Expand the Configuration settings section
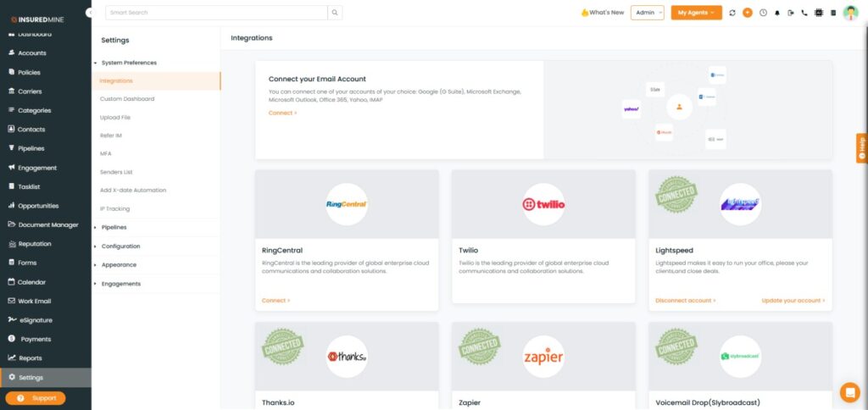The height and width of the screenshot is (410, 868). pyautogui.click(x=120, y=246)
